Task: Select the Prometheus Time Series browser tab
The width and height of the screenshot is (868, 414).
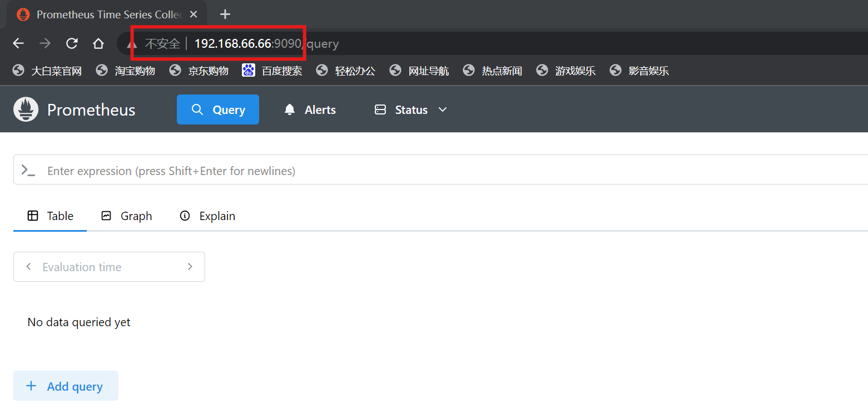Action: tap(107, 14)
